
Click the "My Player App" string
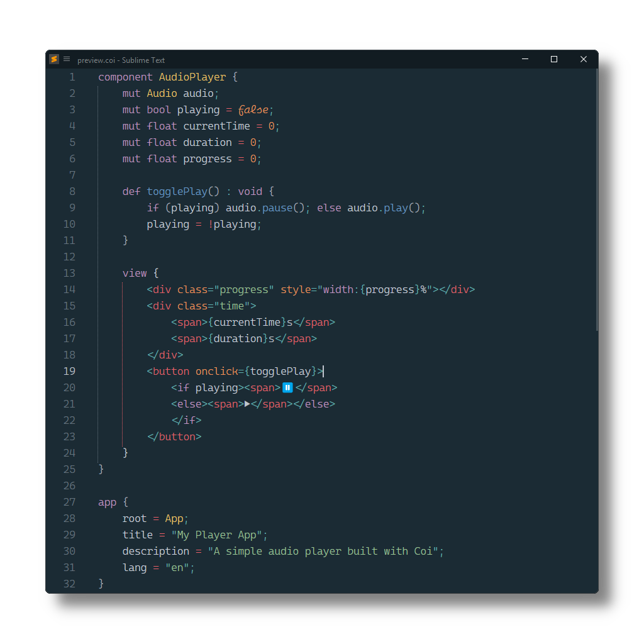(216, 535)
